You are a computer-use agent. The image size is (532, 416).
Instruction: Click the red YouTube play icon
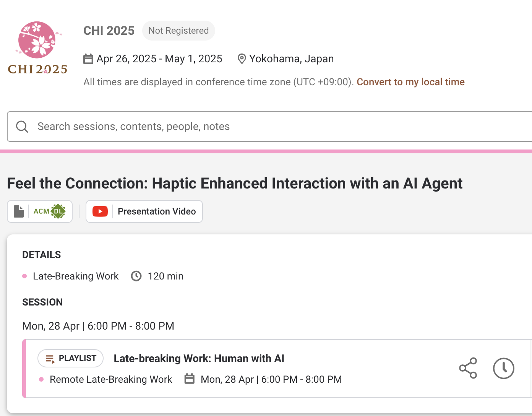click(100, 211)
